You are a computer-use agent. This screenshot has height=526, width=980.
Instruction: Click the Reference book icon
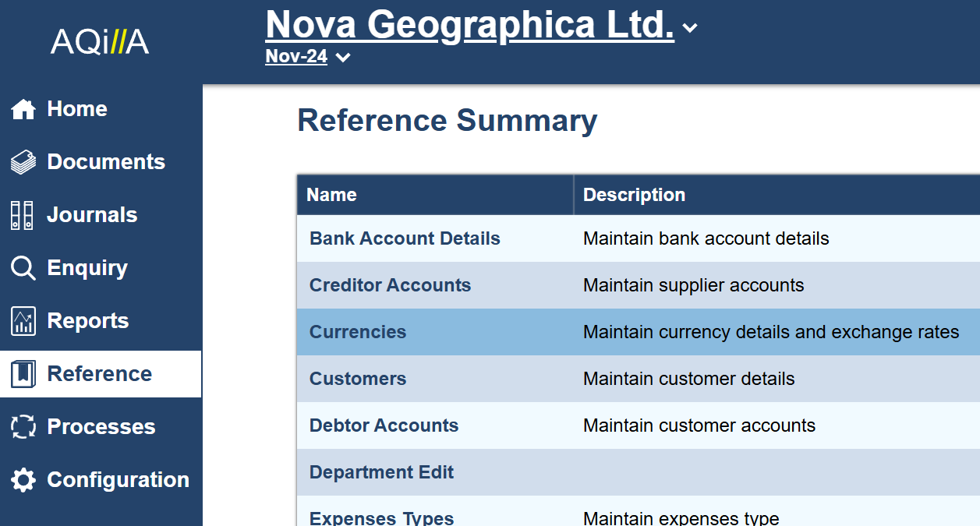point(23,374)
